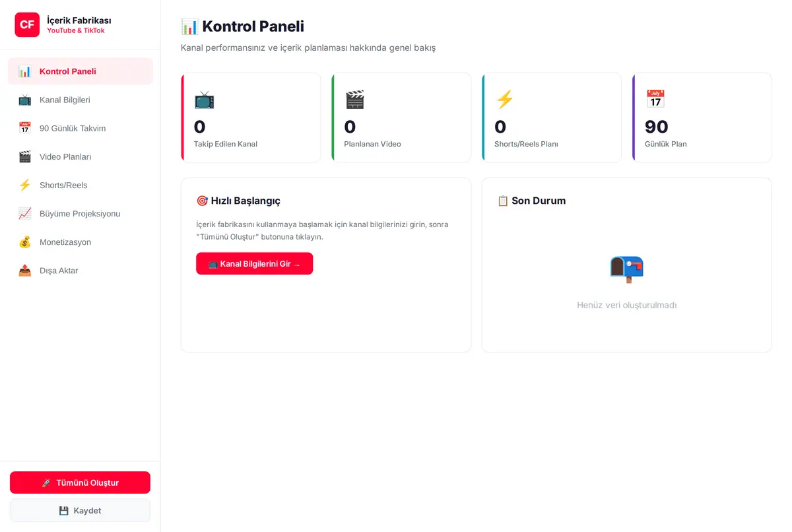Click the bar chart icon beside Kontrol Paneli in sidebar
792x532 pixels.
click(x=24, y=71)
